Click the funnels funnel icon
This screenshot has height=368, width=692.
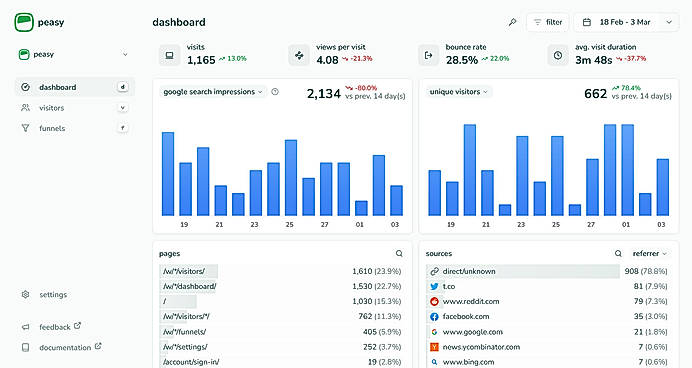[26, 128]
